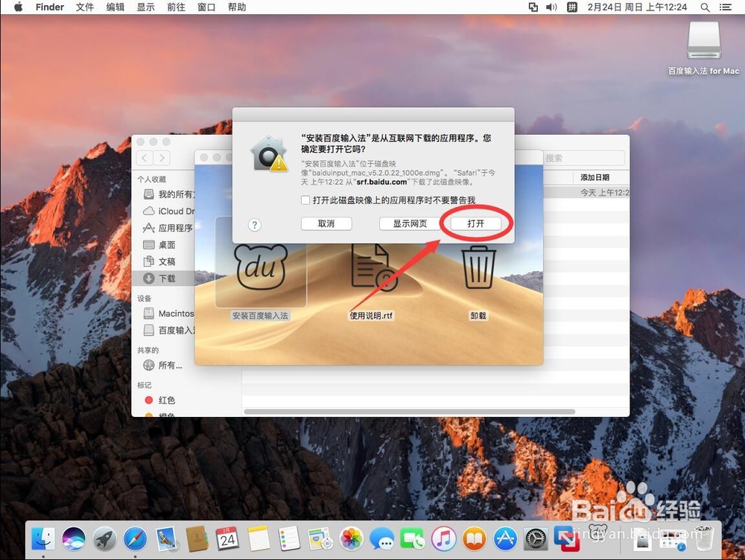Image resolution: width=745 pixels, height=560 pixels.
Task: Open the 帮助 menu
Action: (237, 7)
